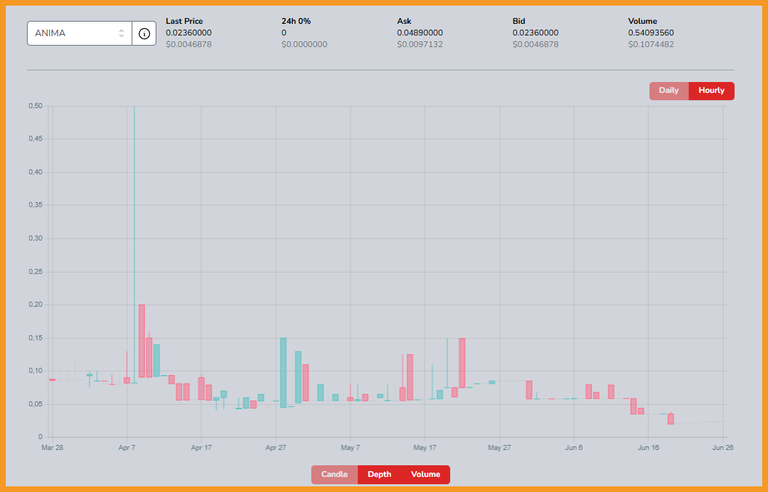Click the Ask dollar value $0.0097132
Viewport: 768px width, 492px height.
pos(420,45)
